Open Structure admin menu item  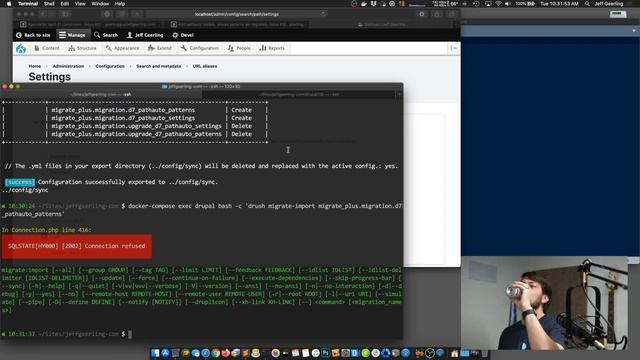coord(82,48)
